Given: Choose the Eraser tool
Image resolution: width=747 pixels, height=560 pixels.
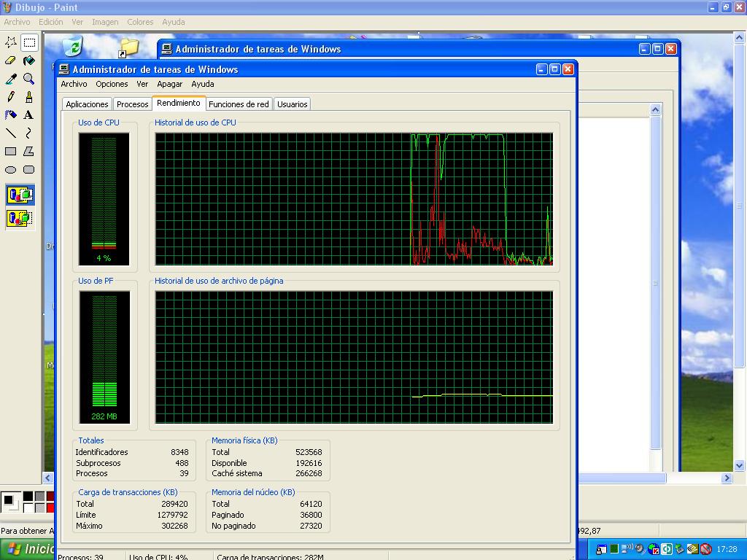Looking at the screenshot, I should 11,61.
